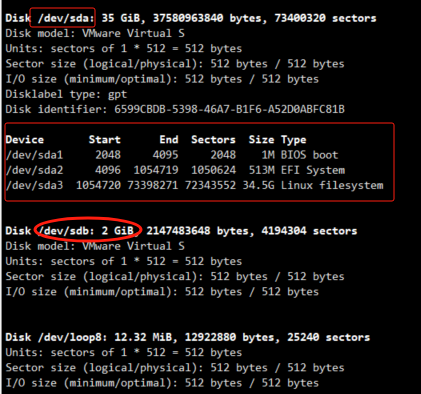
Task: Click end sector value 73398271
Action: pyautogui.click(x=153, y=185)
